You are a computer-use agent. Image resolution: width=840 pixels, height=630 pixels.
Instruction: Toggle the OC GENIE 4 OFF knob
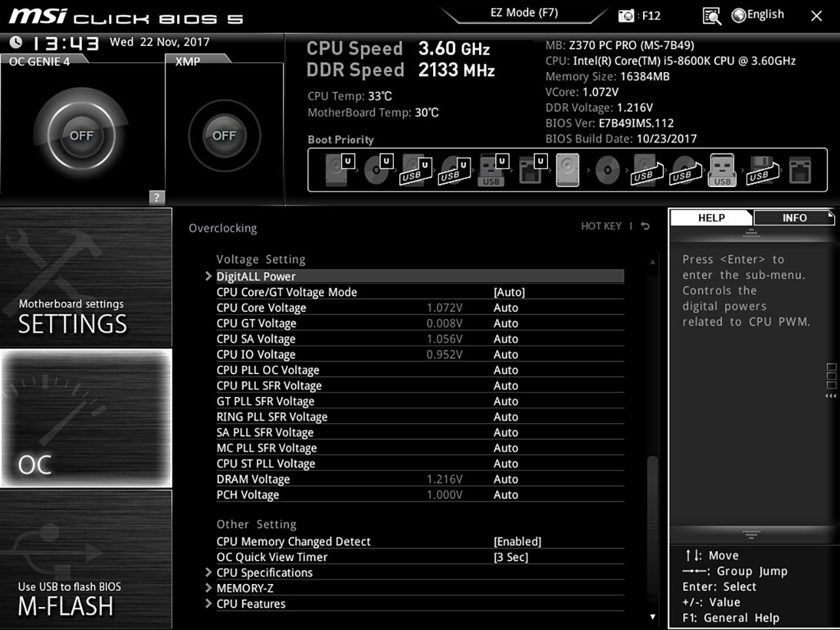81,136
